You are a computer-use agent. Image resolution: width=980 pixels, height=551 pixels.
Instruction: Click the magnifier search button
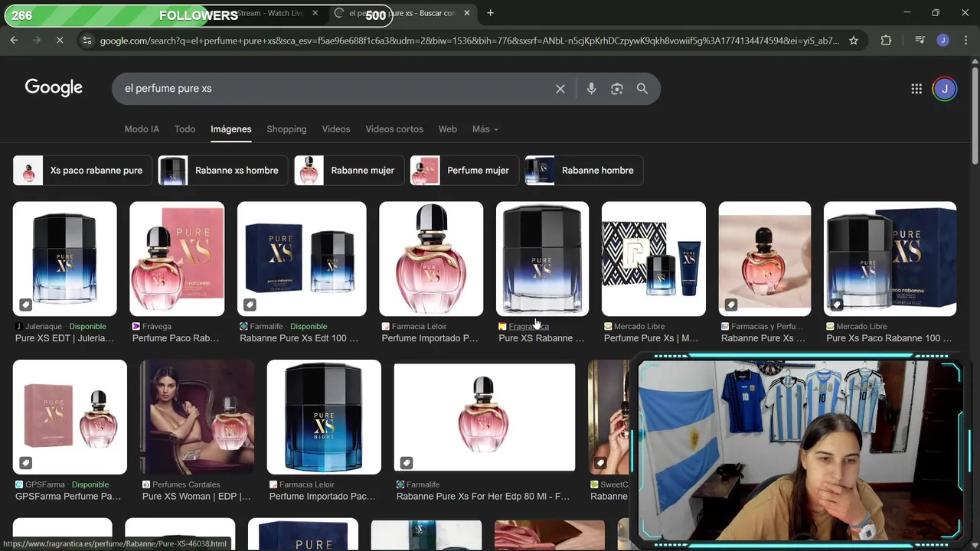(642, 89)
